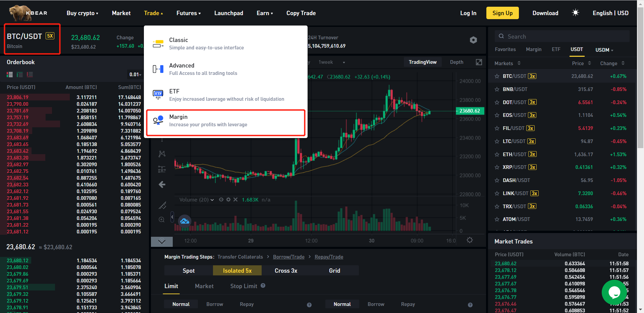Favorite ATOM/USDT with its star
The height and width of the screenshot is (313, 644).
(x=497, y=219)
